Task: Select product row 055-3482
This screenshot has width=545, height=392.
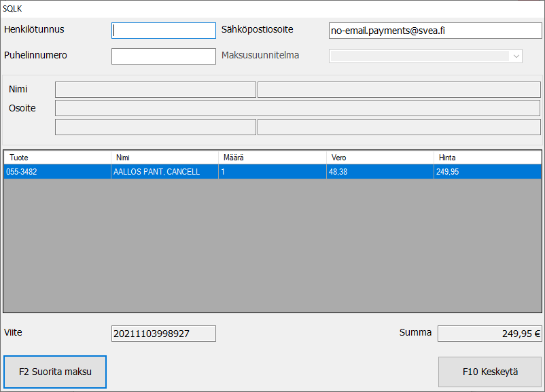Action: (57, 172)
